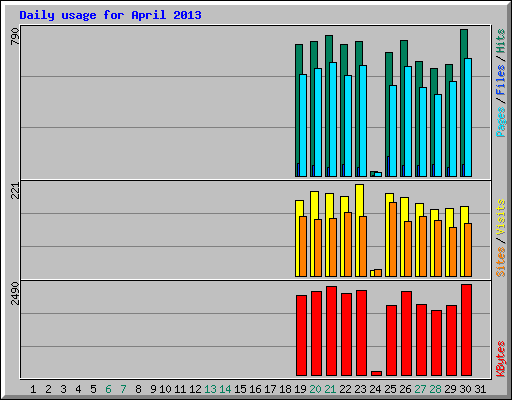Click day 24 on the date axis
The height and width of the screenshot is (400, 512).
(x=375, y=389)
